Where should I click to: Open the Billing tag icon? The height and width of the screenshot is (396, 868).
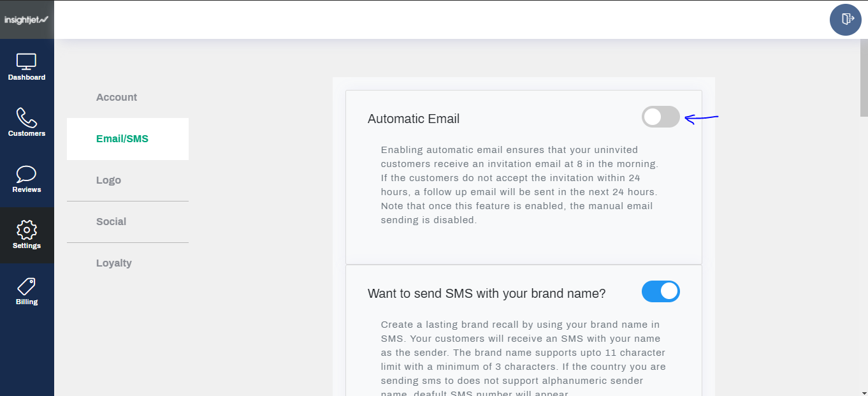coord(26,286)
